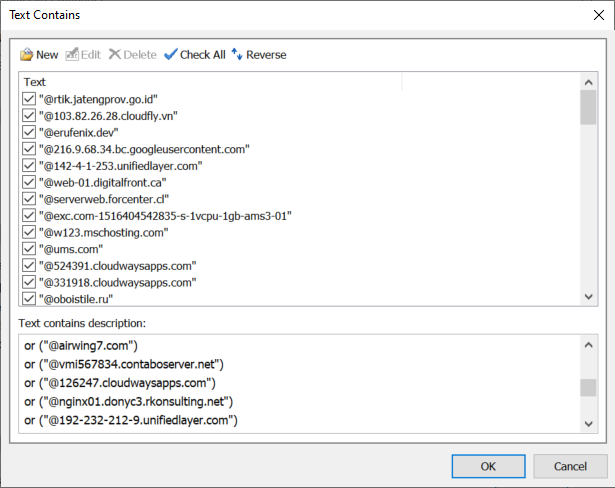615x488 pixels.
Task: Click the Cancel button
Action: click(570, 466)
